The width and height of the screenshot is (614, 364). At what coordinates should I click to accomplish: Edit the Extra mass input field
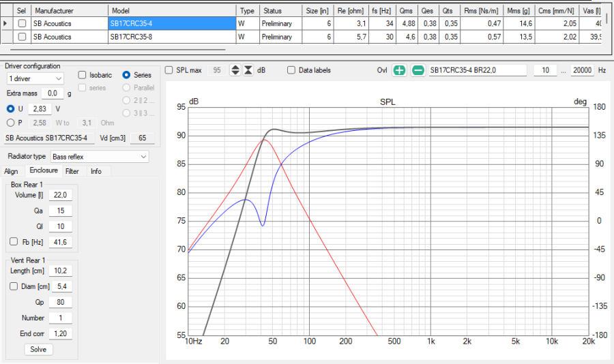53,93
